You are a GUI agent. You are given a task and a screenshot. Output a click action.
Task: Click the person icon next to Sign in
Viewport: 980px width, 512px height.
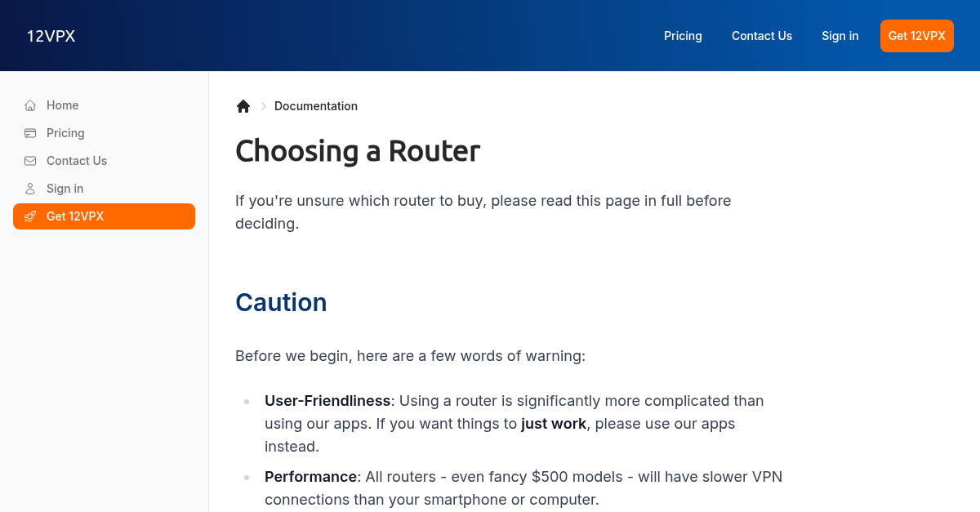tap(29, 189)
